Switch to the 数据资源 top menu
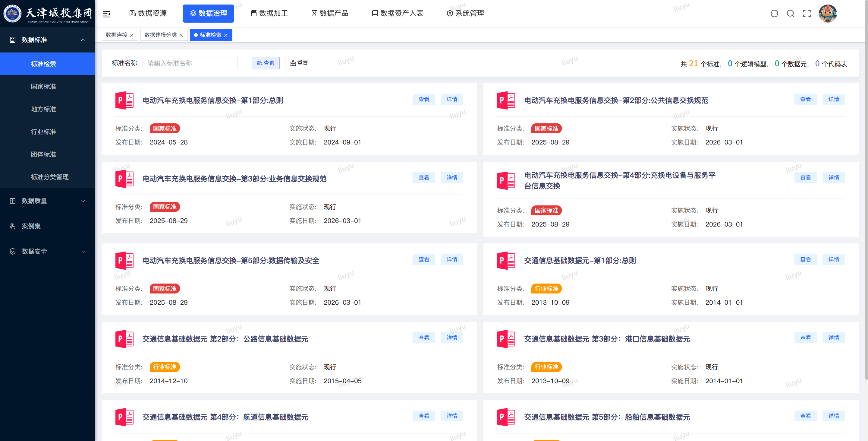 point(148,14)
